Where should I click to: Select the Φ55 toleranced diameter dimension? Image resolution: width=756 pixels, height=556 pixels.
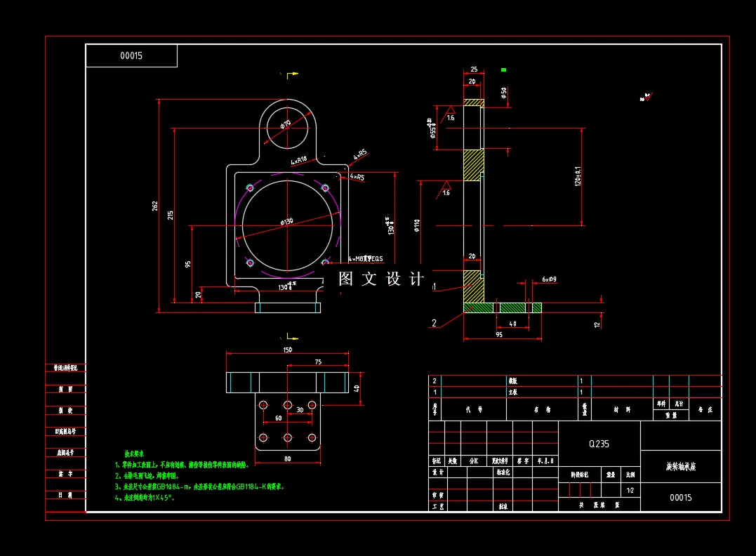(432, 128)
